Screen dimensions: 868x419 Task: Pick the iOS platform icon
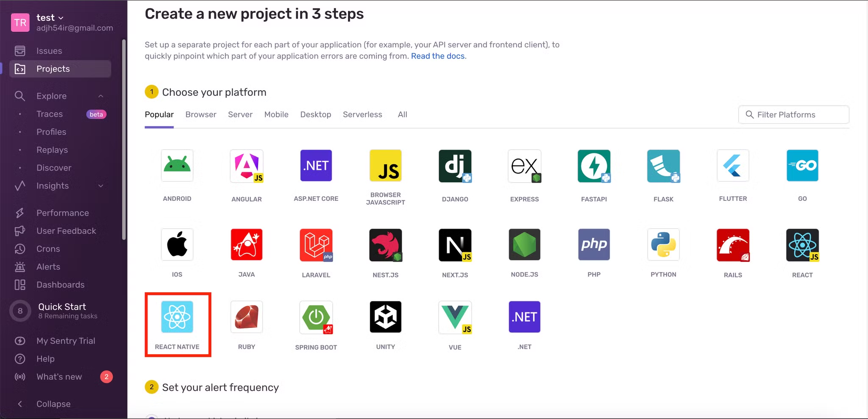tap(177, 245)
